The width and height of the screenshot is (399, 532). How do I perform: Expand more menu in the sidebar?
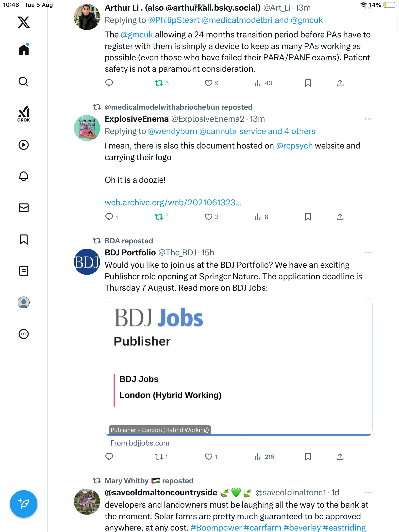coord(24,334)
